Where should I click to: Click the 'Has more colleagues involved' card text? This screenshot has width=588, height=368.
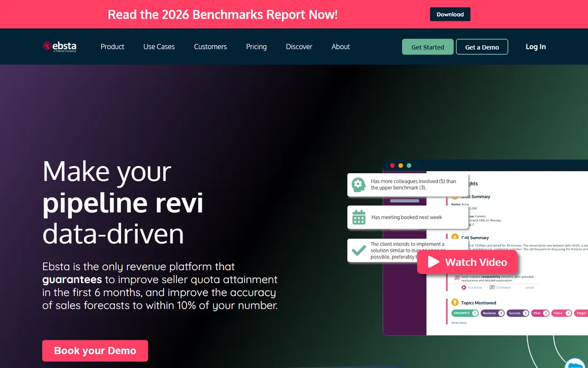pos(413,184)
